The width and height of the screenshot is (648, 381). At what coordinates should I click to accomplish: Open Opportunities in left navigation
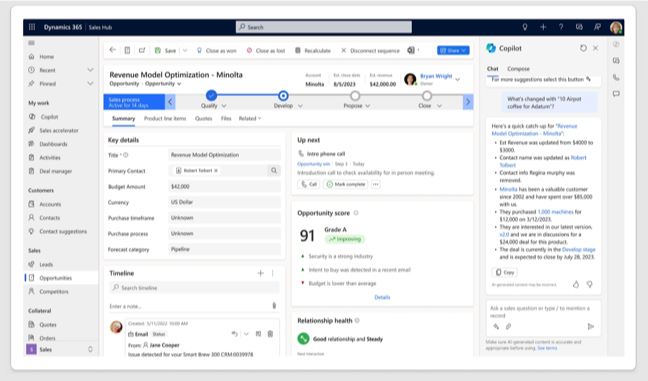61,278
